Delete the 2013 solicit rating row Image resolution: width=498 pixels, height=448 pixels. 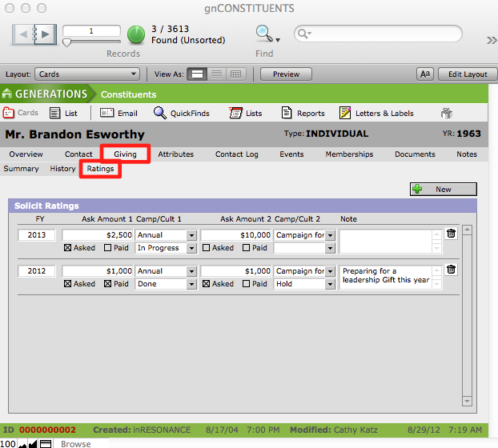(451, 234)
